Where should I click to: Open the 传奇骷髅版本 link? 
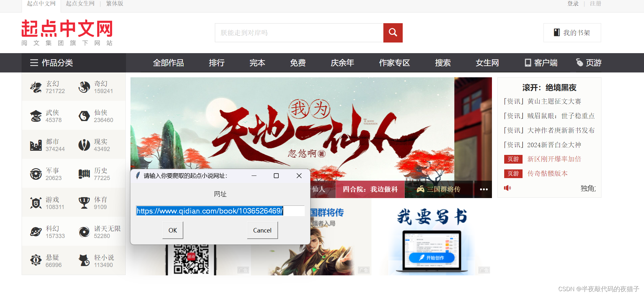tap(547, 174)
